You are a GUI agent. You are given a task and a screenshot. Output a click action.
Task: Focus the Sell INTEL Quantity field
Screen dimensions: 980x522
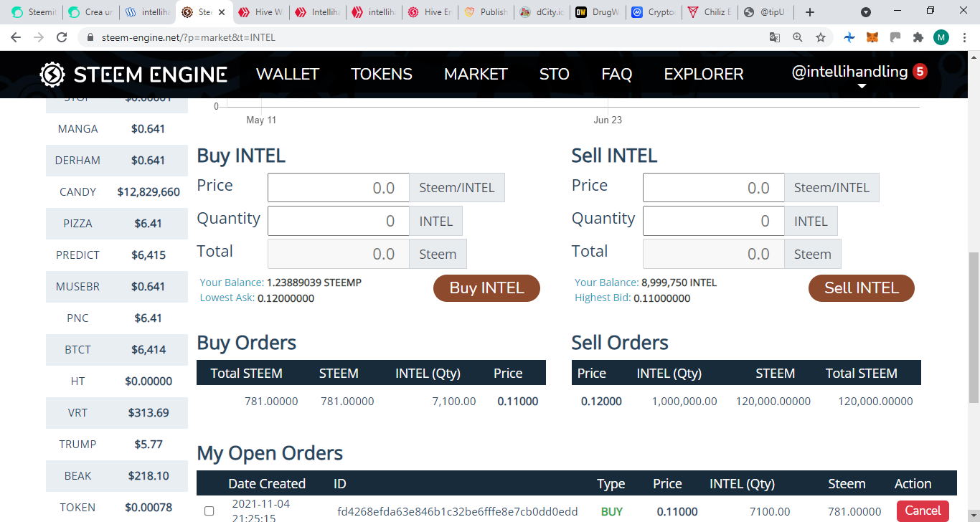tap(714, 221)
